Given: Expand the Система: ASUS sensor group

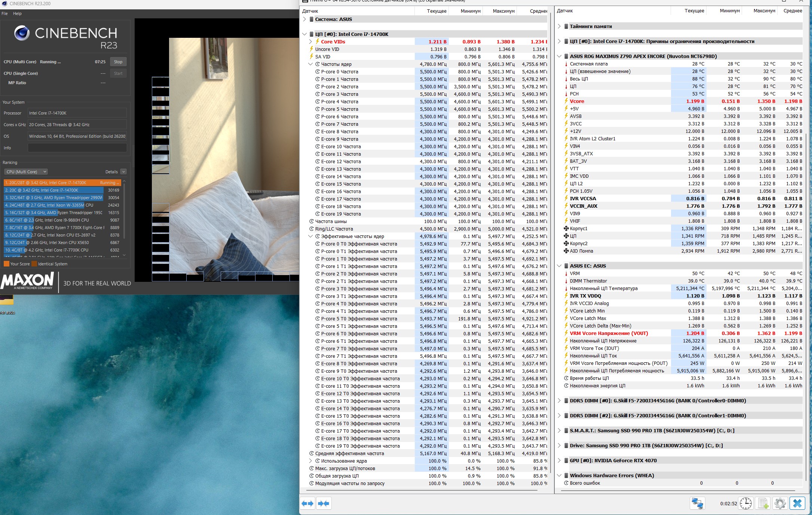Looking at the screenshot, I should click(304, 19).
